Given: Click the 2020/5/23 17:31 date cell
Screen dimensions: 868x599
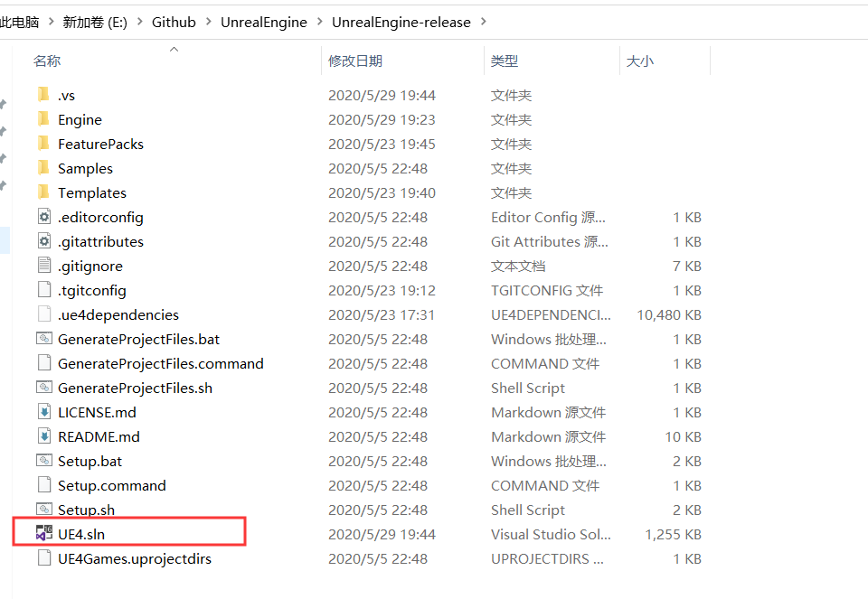Looking at the screenshot, I should (382, 314).
